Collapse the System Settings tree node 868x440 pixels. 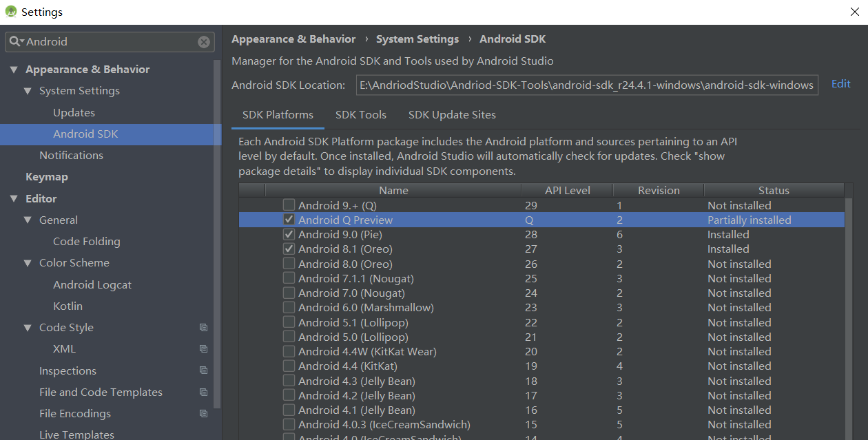tap(28, 91)
